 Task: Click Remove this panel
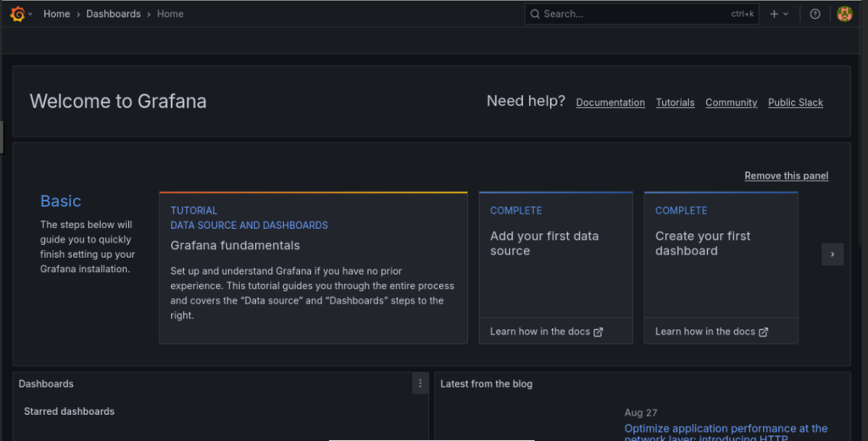(786, 176)
